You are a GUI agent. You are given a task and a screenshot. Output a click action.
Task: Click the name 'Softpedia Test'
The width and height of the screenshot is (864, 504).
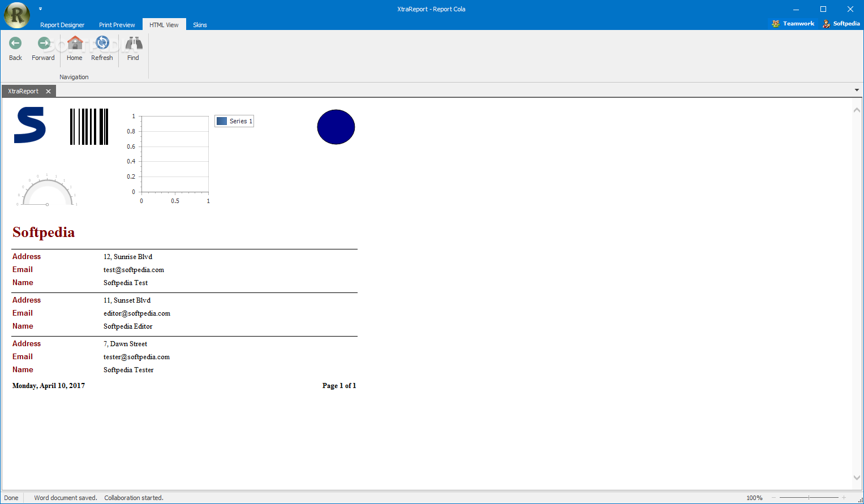[x=126, y=283]
